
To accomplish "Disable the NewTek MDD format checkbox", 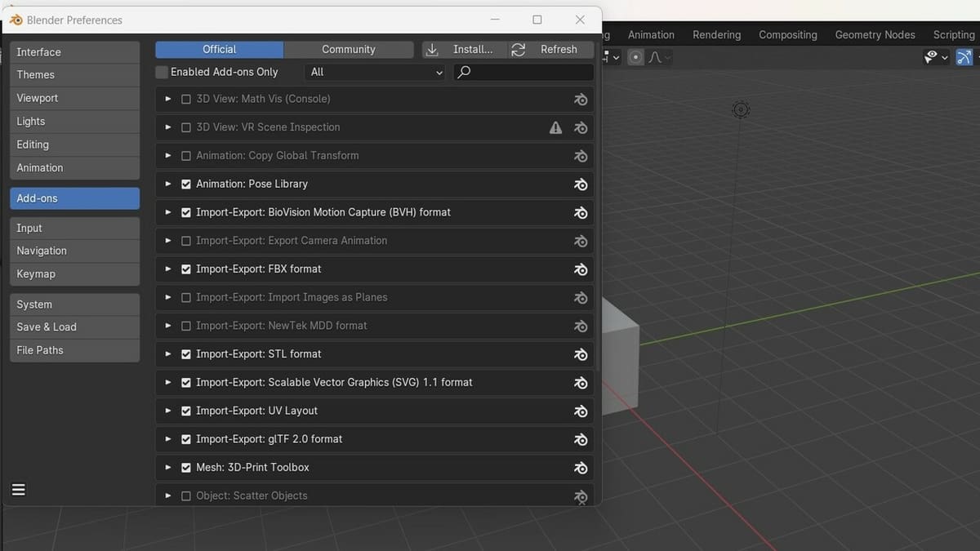I will 186,326.
